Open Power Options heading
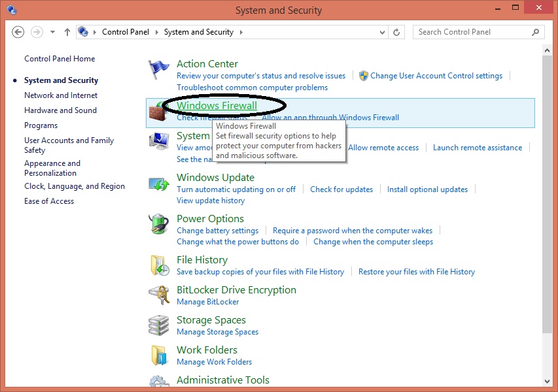 click(x=210, y=219)
